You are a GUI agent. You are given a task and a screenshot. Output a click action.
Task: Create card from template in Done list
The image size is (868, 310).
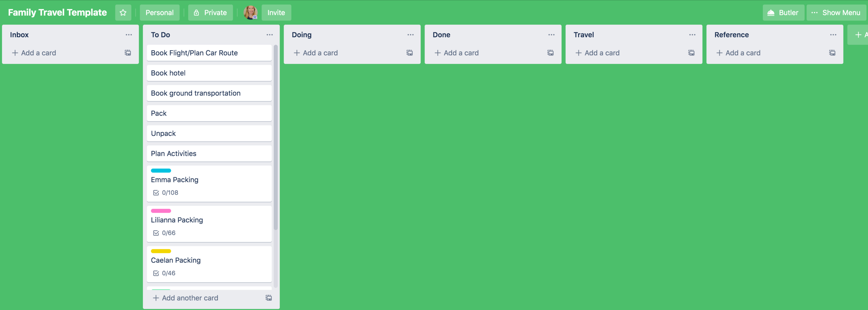point(551,53)
